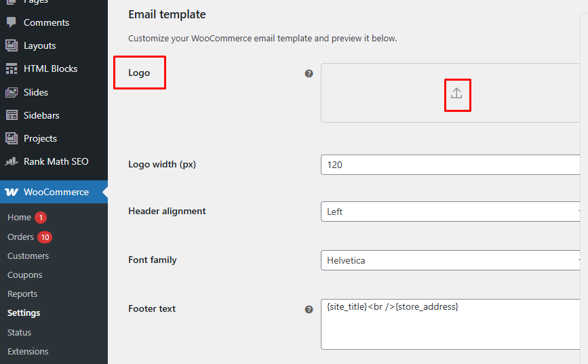The height and width of the screenshot is (364, 588).
Task: Open Projects in the admin menu
Action: [x=40, y=138]
